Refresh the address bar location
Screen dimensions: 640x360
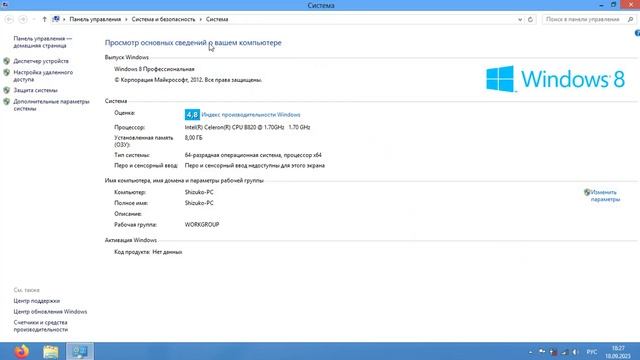[530, 19]
